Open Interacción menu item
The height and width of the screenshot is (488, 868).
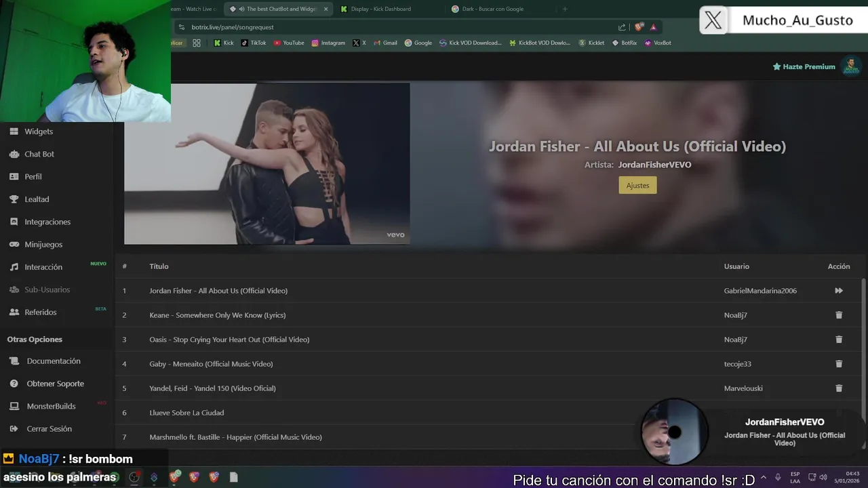(43, 267)
